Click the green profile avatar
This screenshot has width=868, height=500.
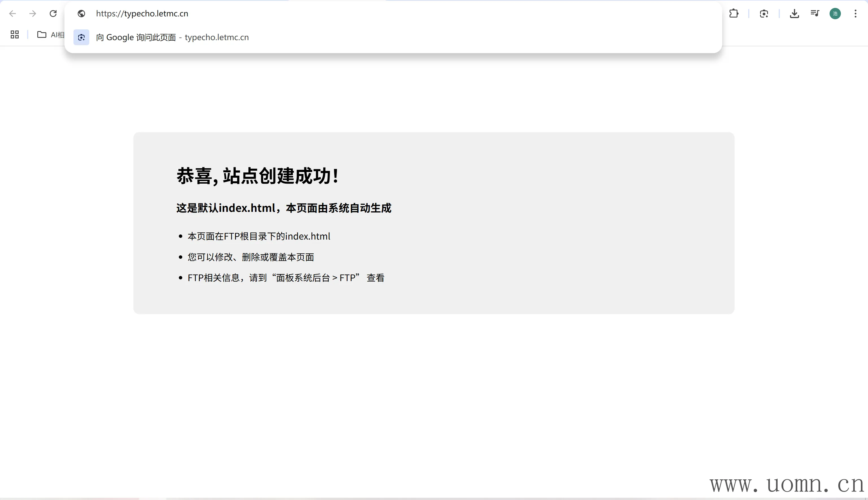click(835, 14)
